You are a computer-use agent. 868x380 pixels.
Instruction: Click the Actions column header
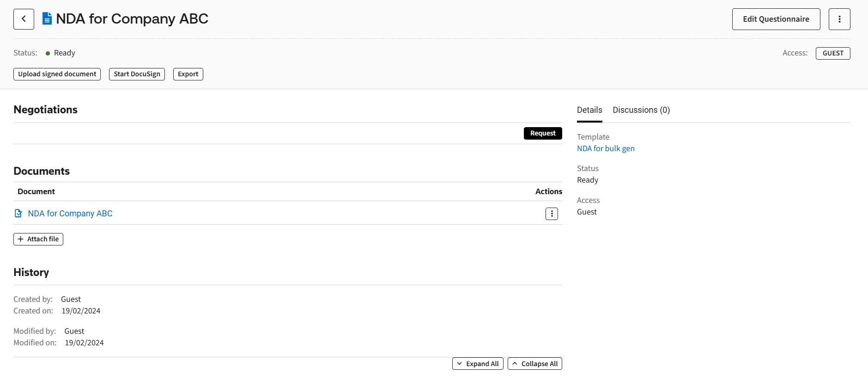pyautogui.click(x=549, y=191)
